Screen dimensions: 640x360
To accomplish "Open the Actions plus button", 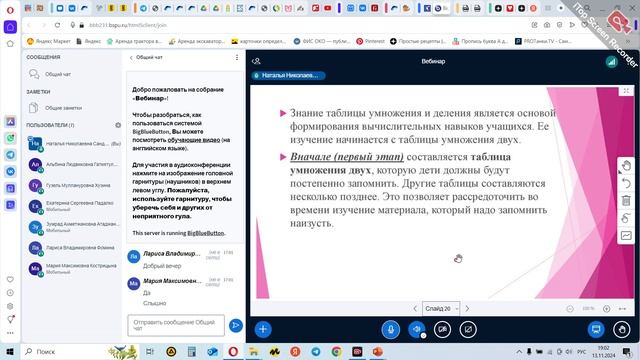I will (263, 329).
